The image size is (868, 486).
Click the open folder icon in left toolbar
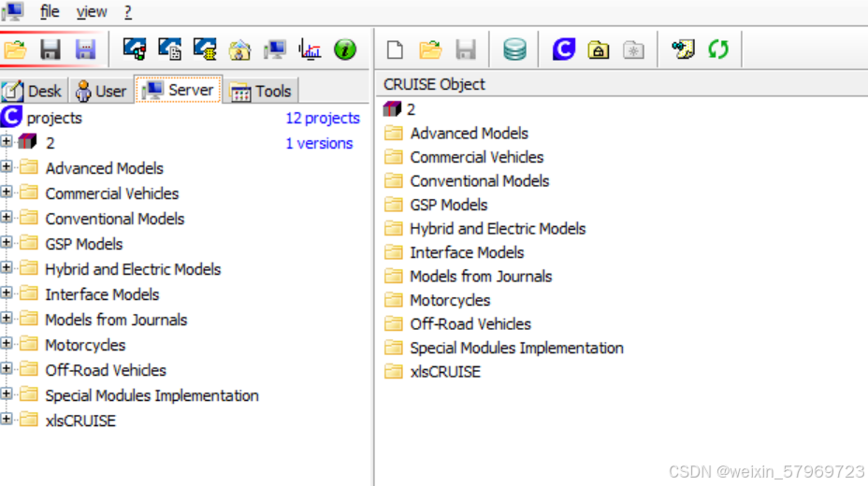coord(15,50)
